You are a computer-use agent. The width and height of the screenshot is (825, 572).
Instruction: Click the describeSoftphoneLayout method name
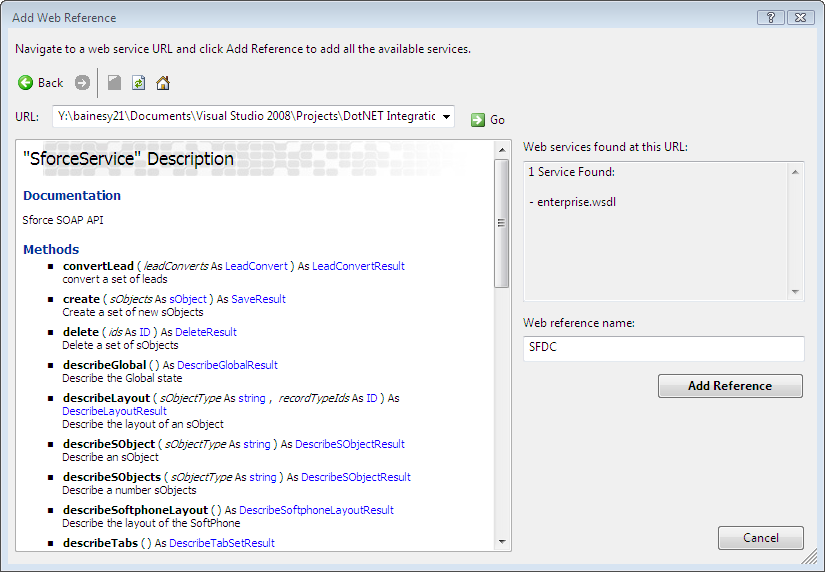(135, 510)
